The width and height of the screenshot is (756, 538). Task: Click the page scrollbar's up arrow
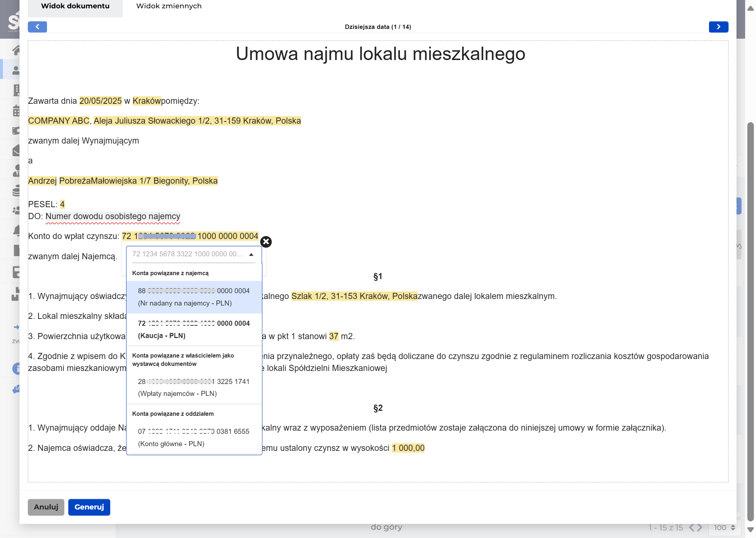point(751,8)
